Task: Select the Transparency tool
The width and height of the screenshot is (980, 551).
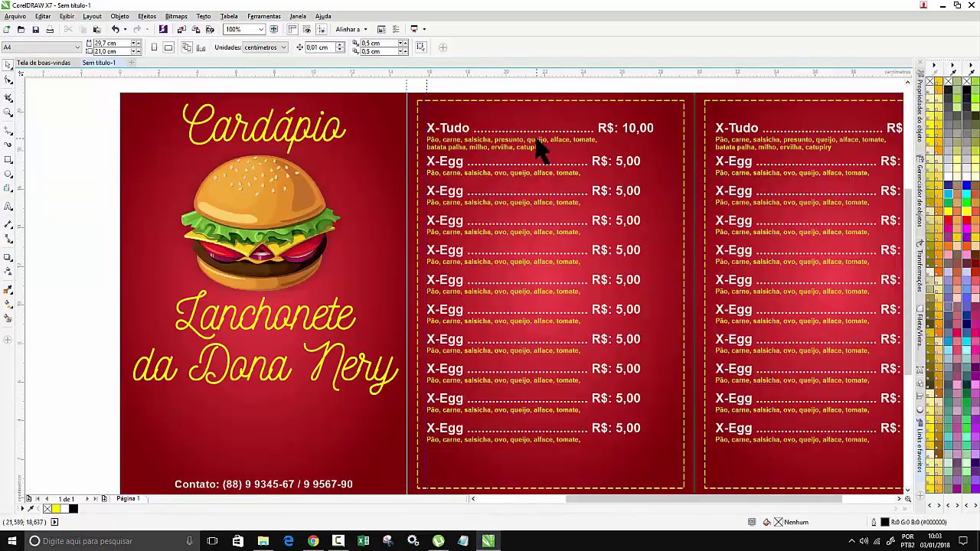Action: point(8,272)
